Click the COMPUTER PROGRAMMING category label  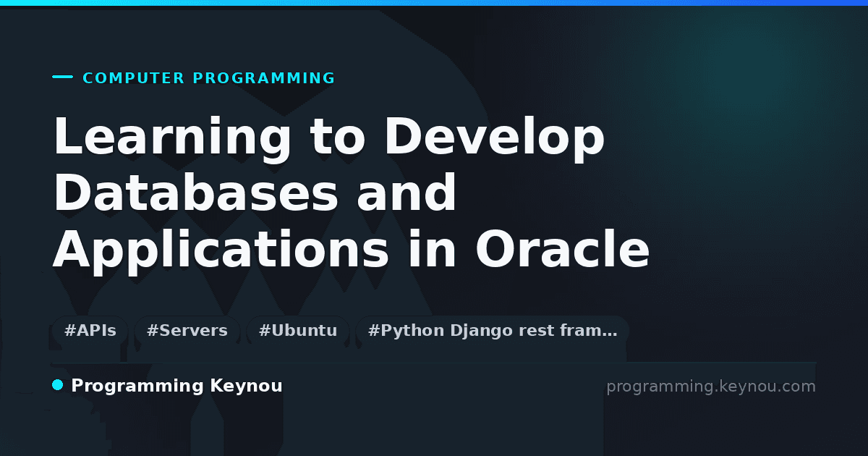coord(209,78)
